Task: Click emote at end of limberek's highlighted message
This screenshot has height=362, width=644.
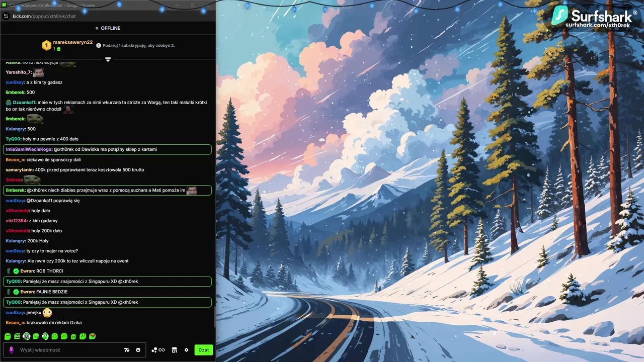Action: [192, 190]
